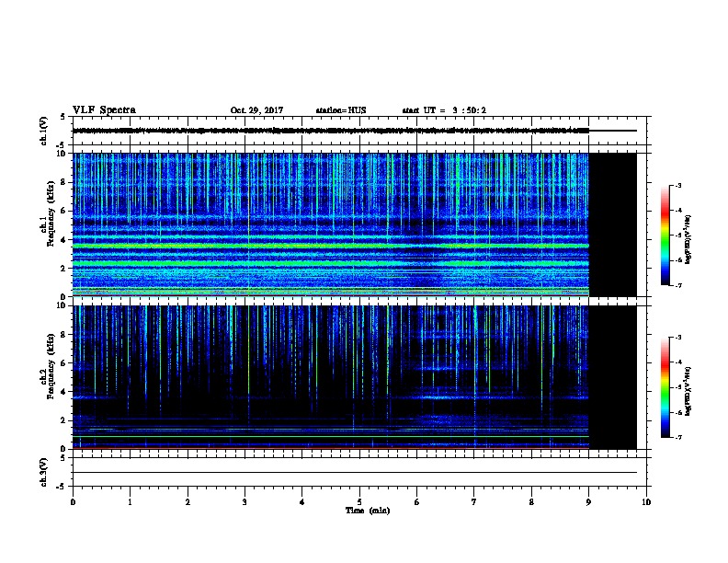Click the "6" tick on ch.1 frequency axis
Screen dimensions: 728x563
coord(64,211)
